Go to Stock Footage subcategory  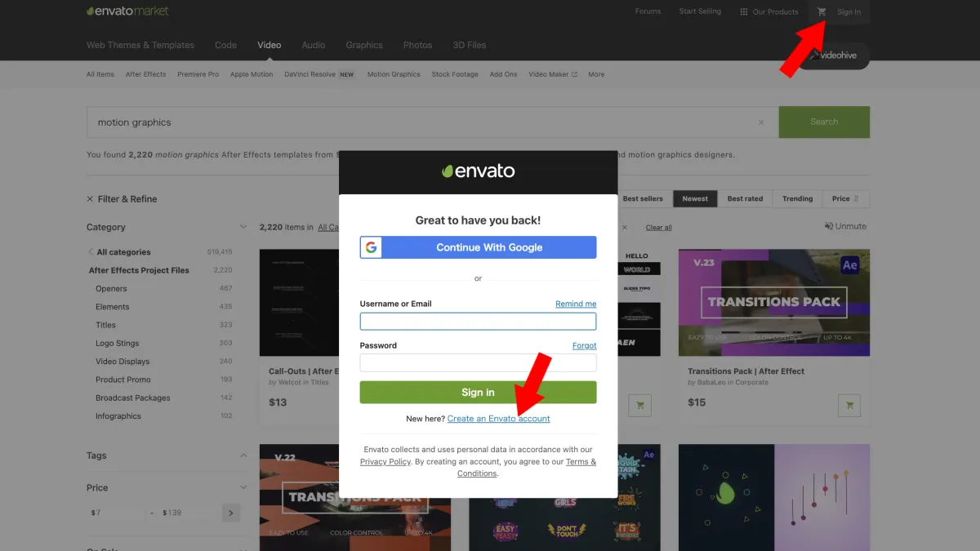455,74
